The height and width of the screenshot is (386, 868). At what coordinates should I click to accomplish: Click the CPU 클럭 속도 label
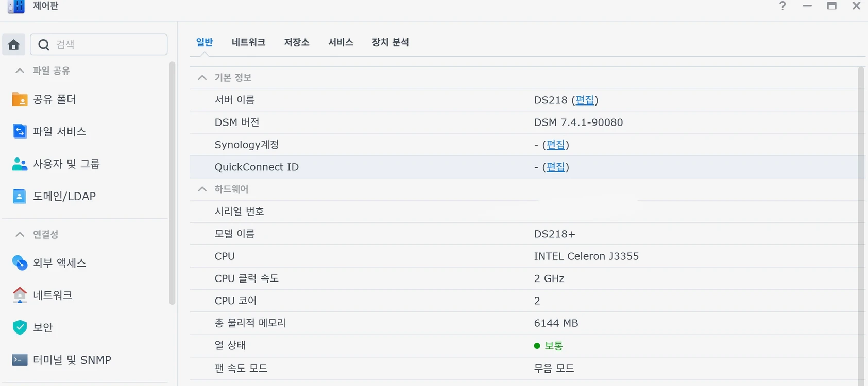(x=246, y=278)
